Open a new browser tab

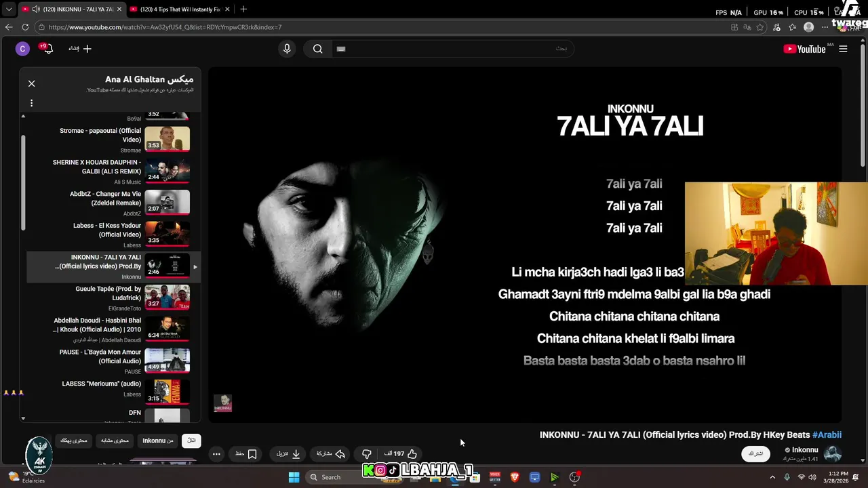pyautogui.click(x=243, y=9)
